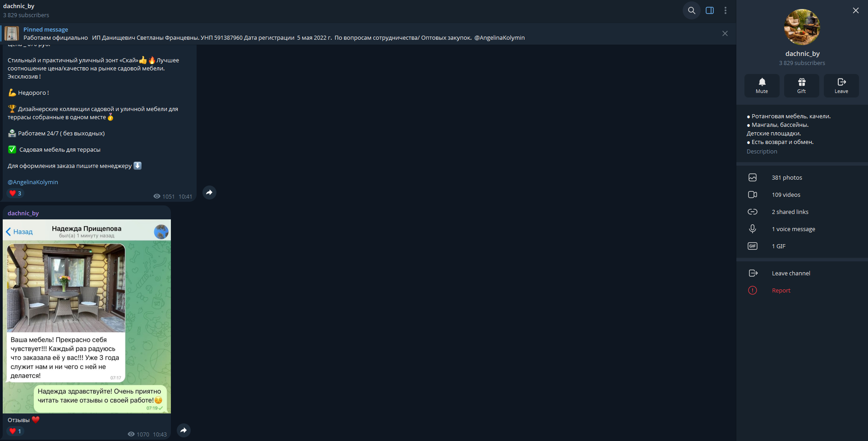
Task: Click the "Отзывы" caption text
Action: click(18, 420)
